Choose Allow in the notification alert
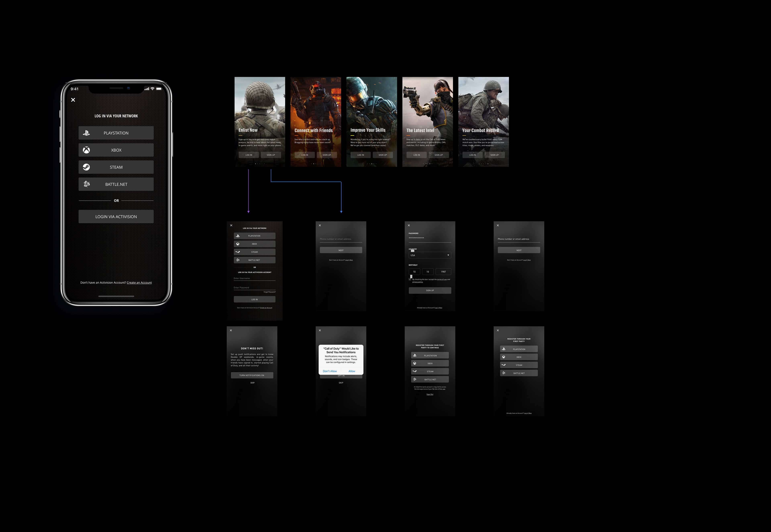771x532 pixels. point(352,371)
